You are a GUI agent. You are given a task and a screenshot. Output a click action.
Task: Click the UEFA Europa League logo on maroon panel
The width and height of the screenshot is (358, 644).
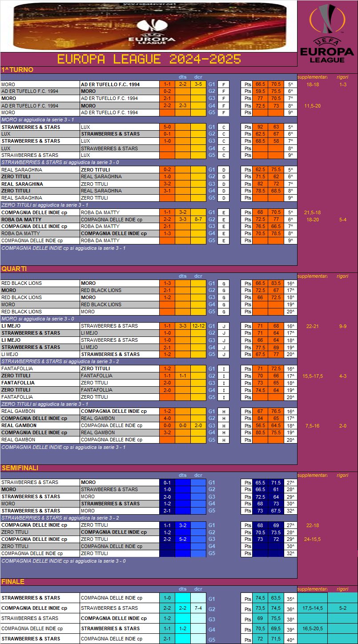coord(327,32)
